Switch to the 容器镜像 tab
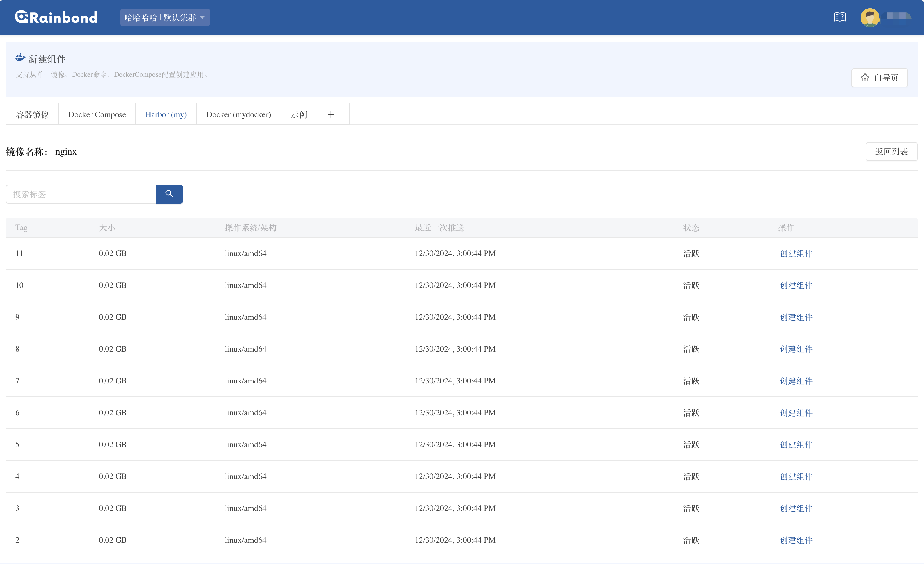The width and height of the screenshot is (924, 564). point(32,114)
